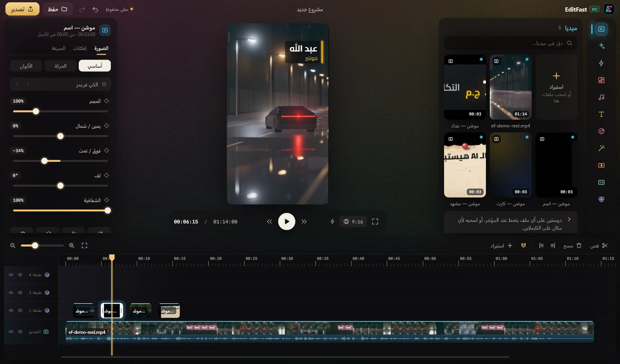
Task: Adjust the فوق / تحت position slider
Action: tap(60, 161)
